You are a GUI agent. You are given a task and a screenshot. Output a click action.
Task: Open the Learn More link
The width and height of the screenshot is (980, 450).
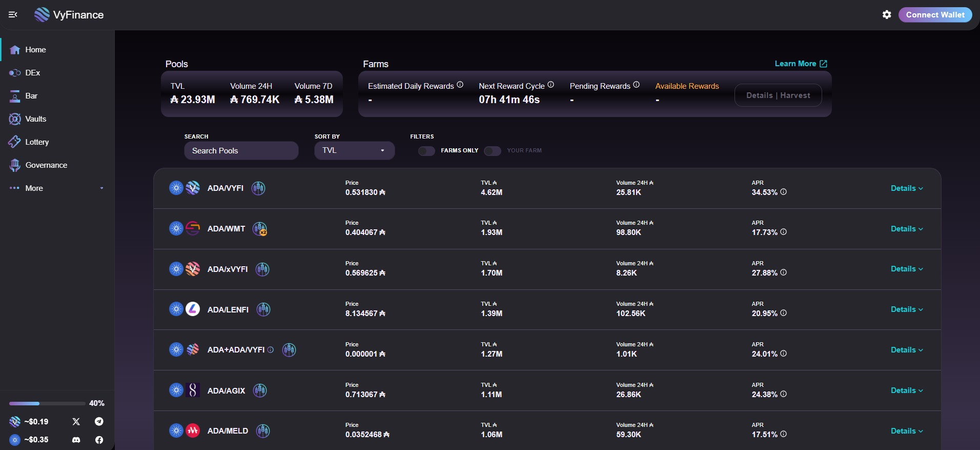click(800, 64)
